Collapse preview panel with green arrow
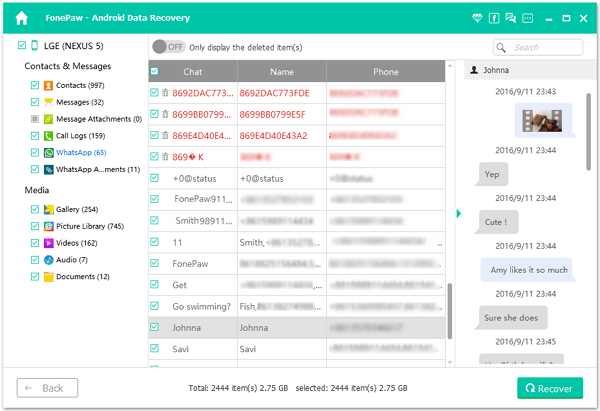The image size is (600, 411). click(x=458, y=214)
